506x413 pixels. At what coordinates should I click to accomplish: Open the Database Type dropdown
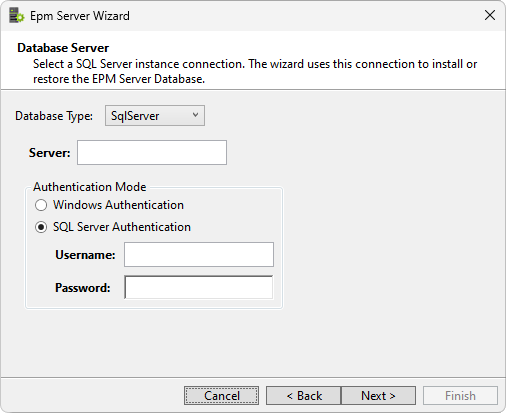pyautogui.click(x=155, y=116)
